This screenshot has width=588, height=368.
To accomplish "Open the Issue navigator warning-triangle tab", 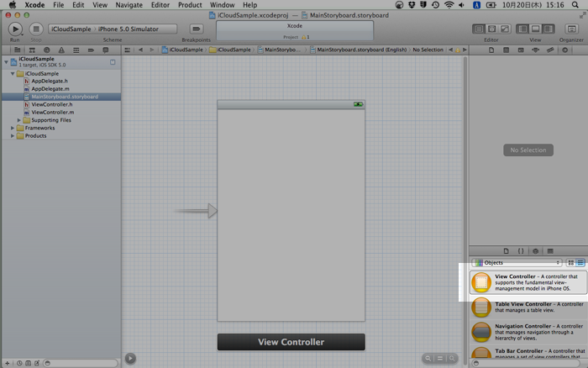I will coord(61,50).
